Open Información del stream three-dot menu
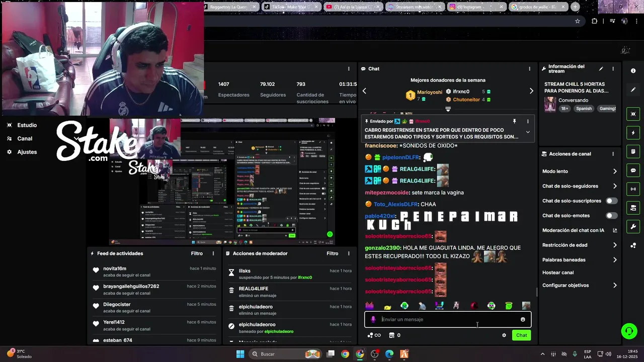 point(613,69)
